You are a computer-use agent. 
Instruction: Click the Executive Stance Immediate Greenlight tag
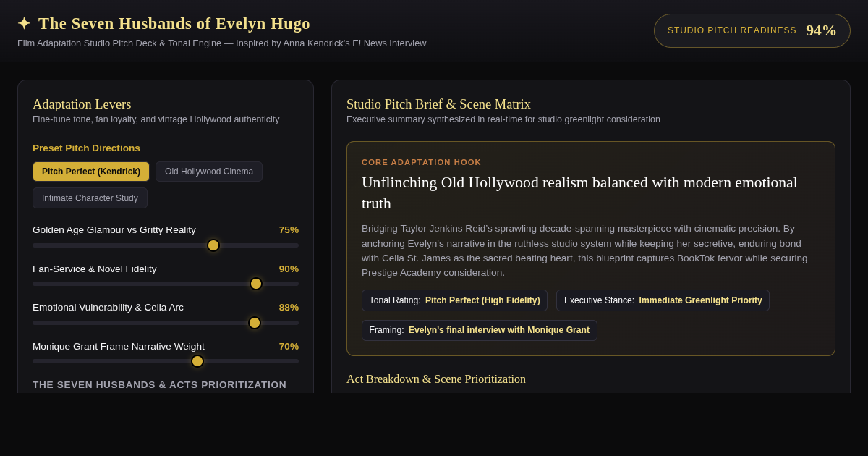[x=663, y=300]
